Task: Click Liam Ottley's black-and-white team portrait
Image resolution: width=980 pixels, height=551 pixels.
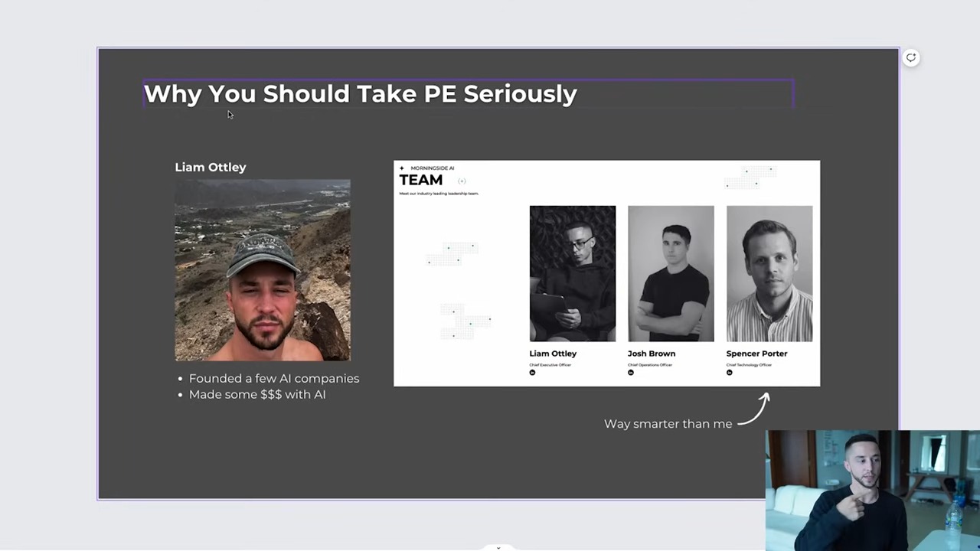Action: tap(572, 273)
